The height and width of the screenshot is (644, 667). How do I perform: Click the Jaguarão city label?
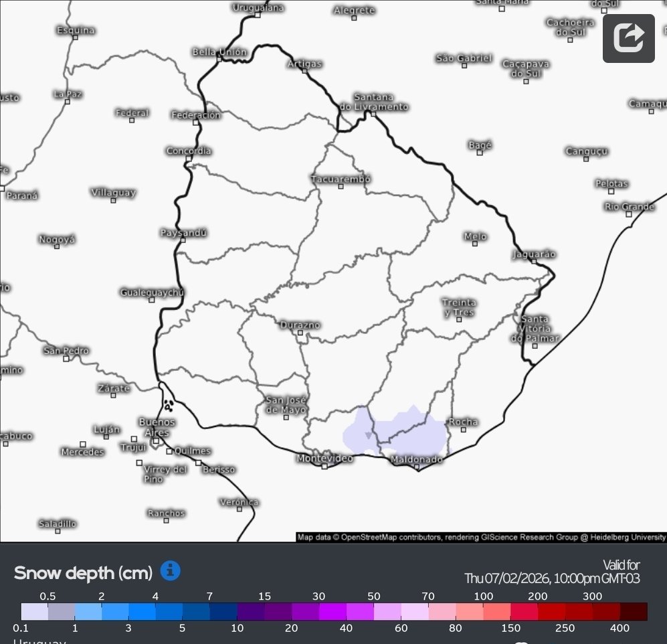(x=534, y=254)
